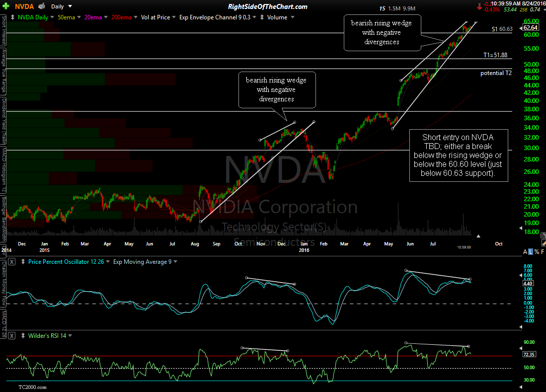Click the Exp Moving Average 9 label
Image resolution: width=546 pixels, height=392 pixels.
click(x=142, y=261)
